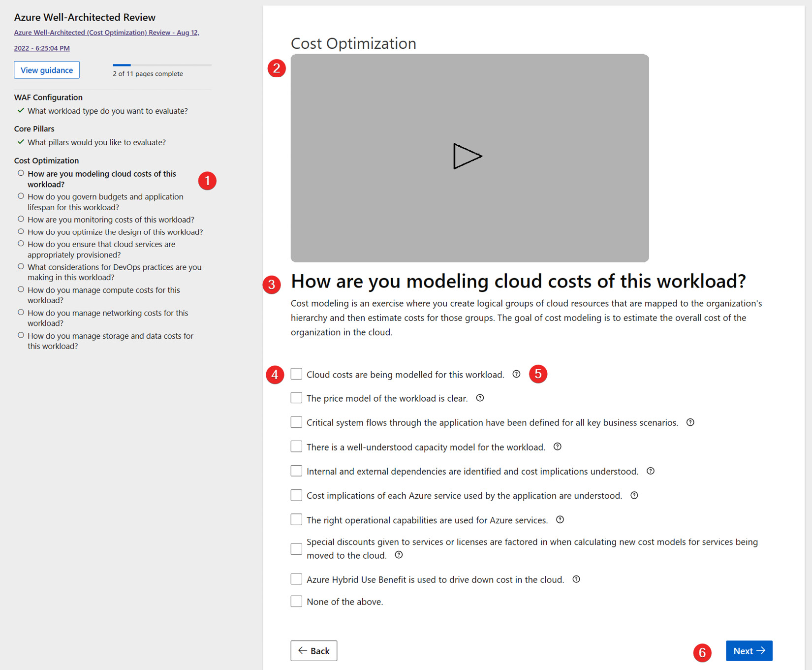Click the 'Cost Optimization' sidebar section heading
This screenshot has height=670, width=812.
point(46,160)
